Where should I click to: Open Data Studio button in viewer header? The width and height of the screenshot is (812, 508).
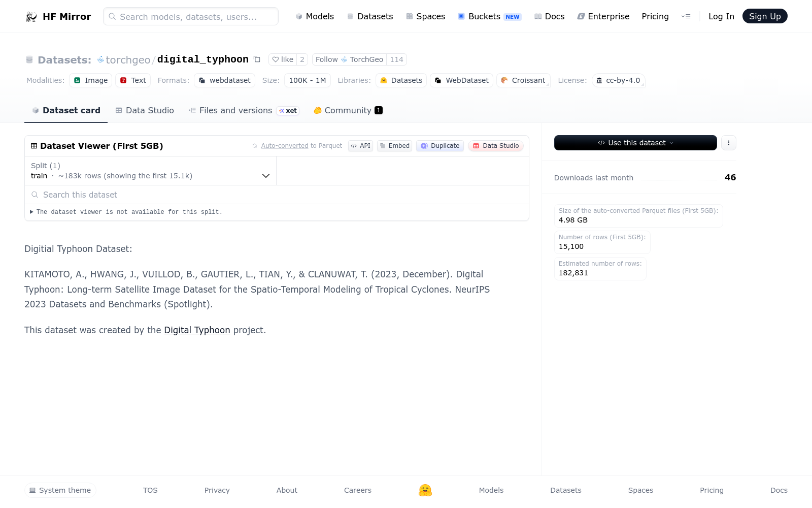point(496,146)
